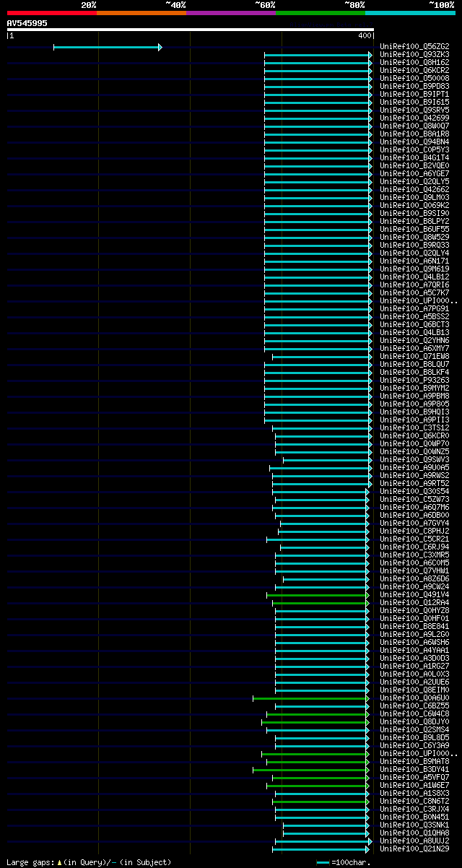Select label UniRef100_A5C7K7
The width and height of the screenshot is (462, 868).
[x=414, y=293]
